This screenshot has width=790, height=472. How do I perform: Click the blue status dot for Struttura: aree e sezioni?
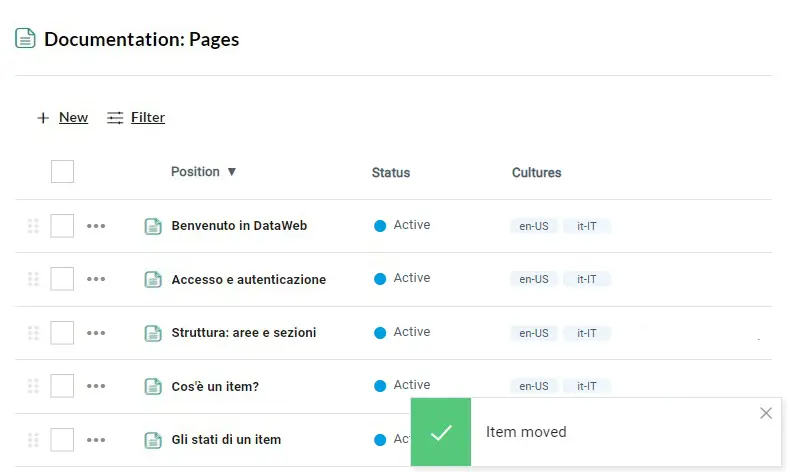380,333
